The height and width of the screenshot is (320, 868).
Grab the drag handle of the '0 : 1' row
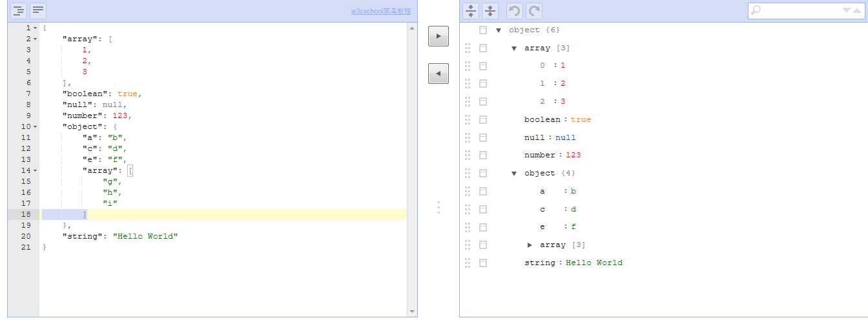(468, 65)
